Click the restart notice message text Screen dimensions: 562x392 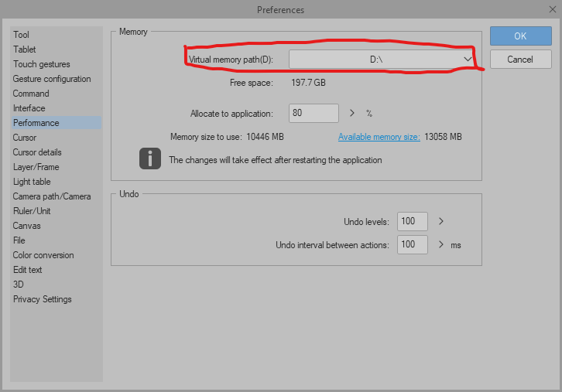pos(276,160)
